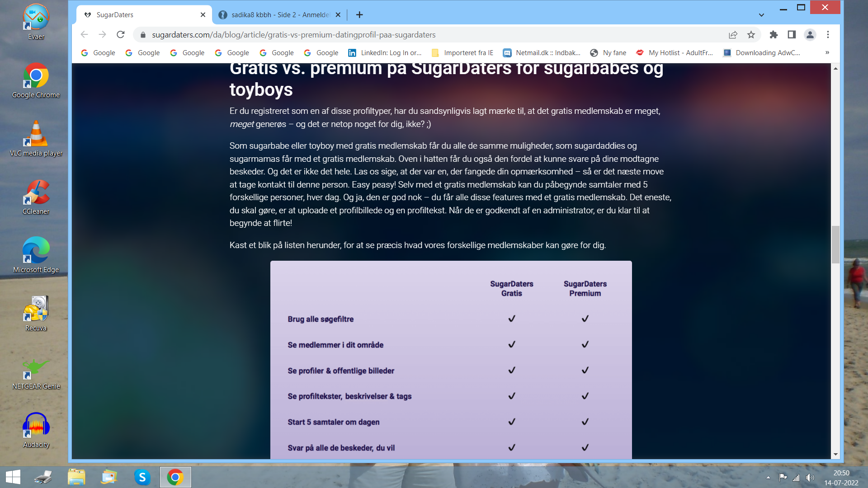
Task: Show hidden bookmarks with double chevron
Action: [x=827, y=52]
